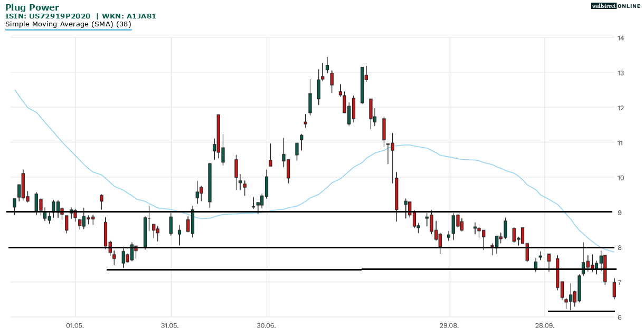Click the 31.05. date label
Screen dimensions: 644x328
[x=170, y=324]
